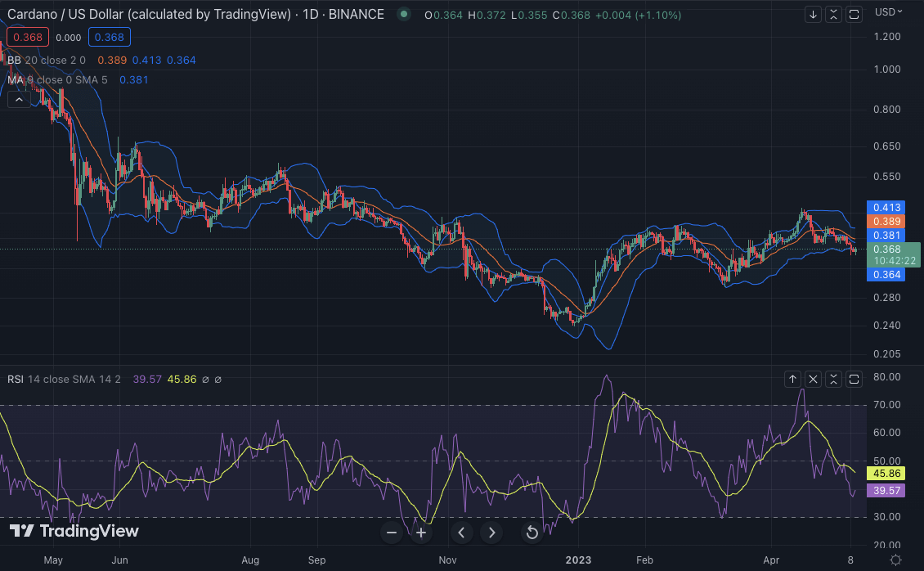
Task: Click the 0.650 price scale label
Action: coord(887,146)
